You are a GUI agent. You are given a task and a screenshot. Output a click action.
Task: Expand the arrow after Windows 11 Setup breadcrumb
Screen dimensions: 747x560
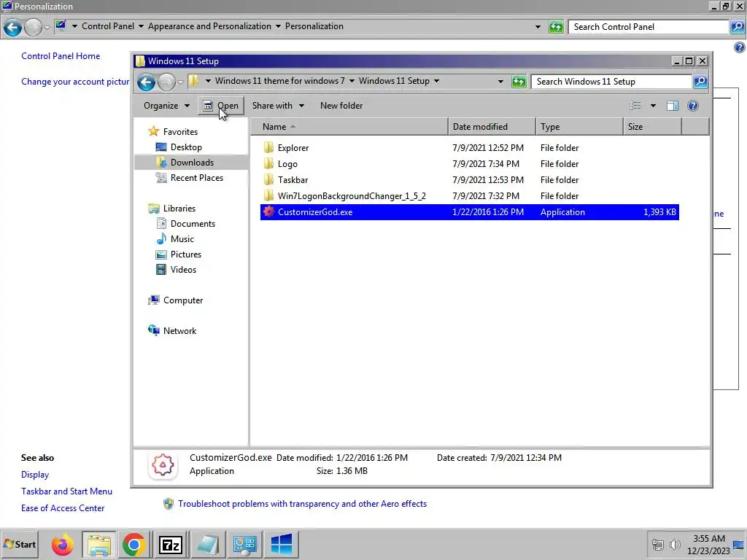436,81
